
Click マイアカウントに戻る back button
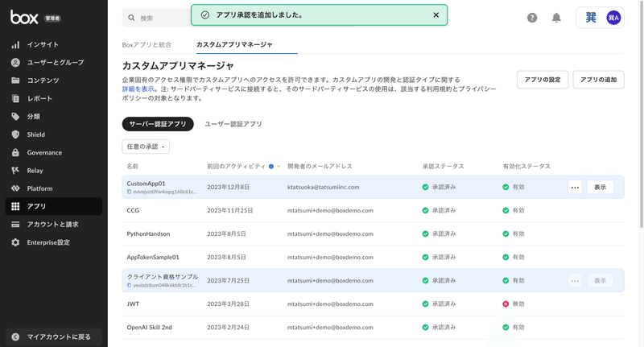coord(53,337)
